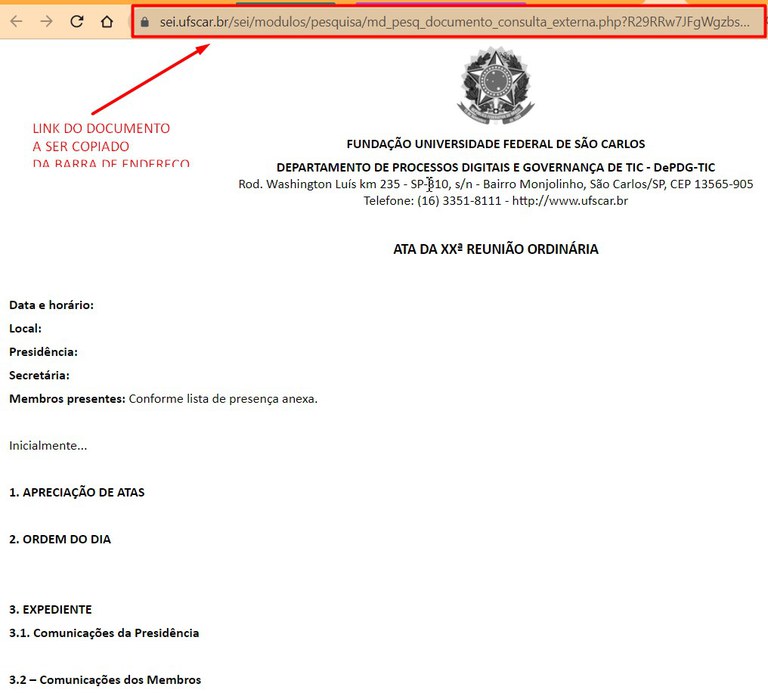Click the heading FUNDAÇÃO UNIVERSIDADE FEDERAL DE SÃO CARLOS
Viewport: 768px width, 693px height.
(496, 144)
